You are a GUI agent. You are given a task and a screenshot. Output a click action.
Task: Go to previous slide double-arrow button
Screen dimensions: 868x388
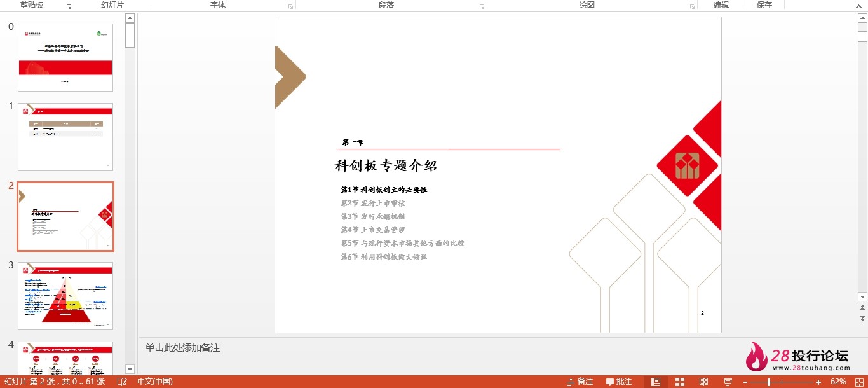[862, 308]
